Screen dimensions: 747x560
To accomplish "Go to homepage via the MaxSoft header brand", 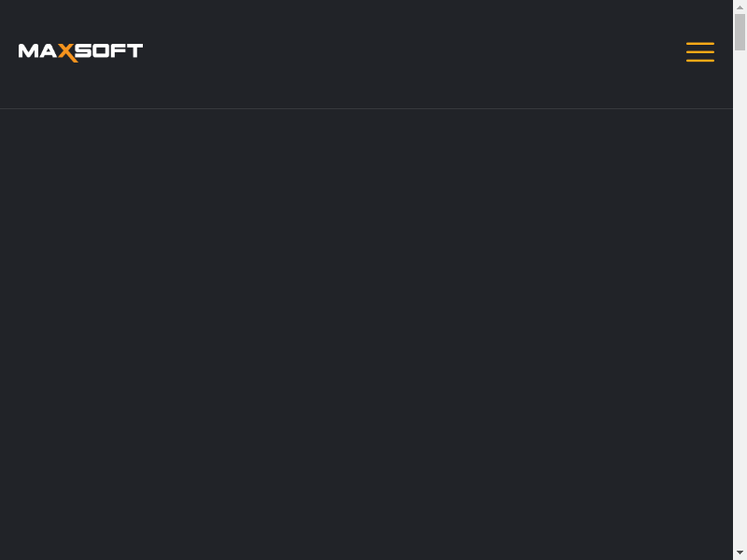I will [80, 51].
